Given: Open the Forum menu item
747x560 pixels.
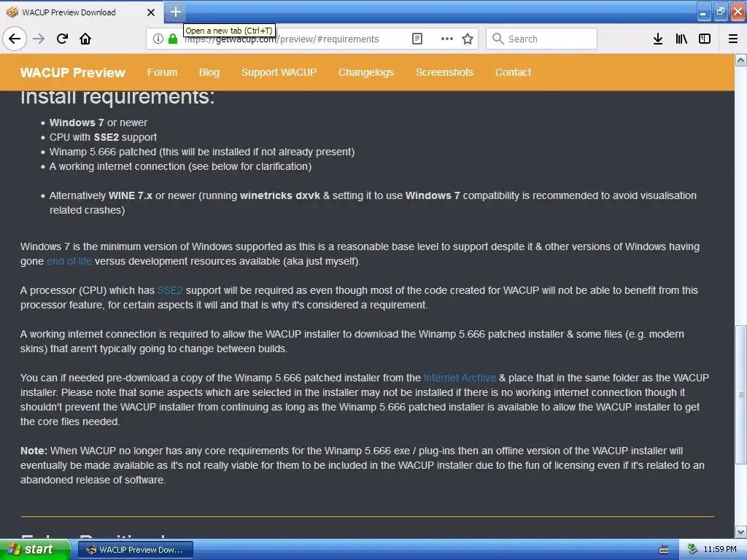Looking at the screenshot, I should coord(162,72).
